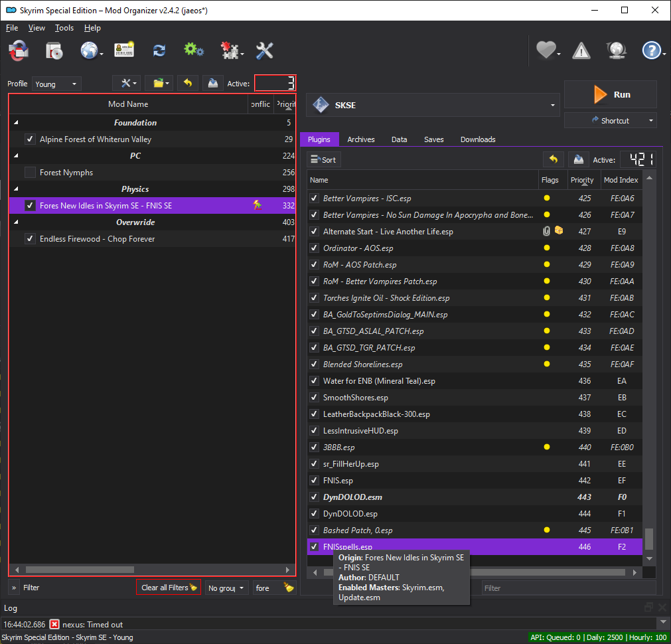
Task: Collapse the Overwride separator
Action: click(x=16, y=222)
